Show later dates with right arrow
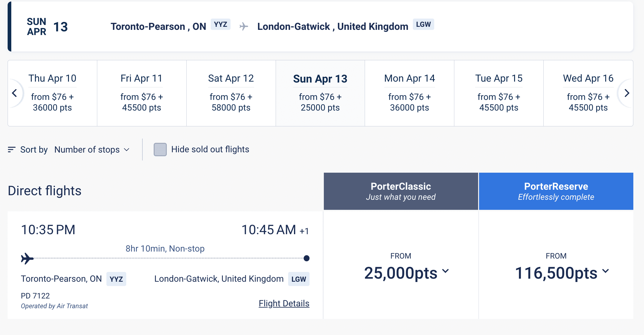644x335 pixels. tap(627, 93)
